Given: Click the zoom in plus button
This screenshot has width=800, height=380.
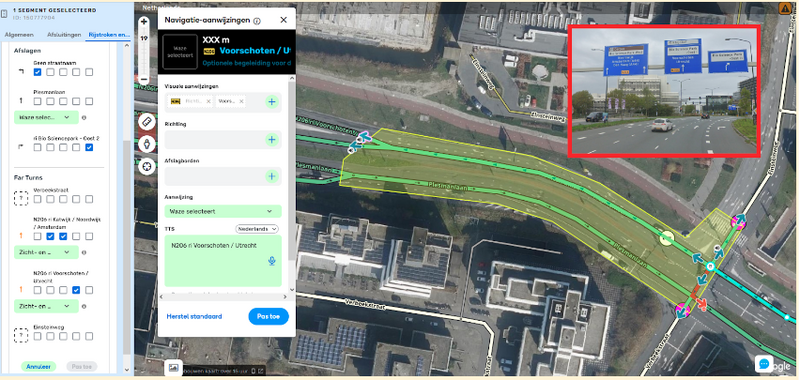Looking at the screenshot, I should pos(144,22).
